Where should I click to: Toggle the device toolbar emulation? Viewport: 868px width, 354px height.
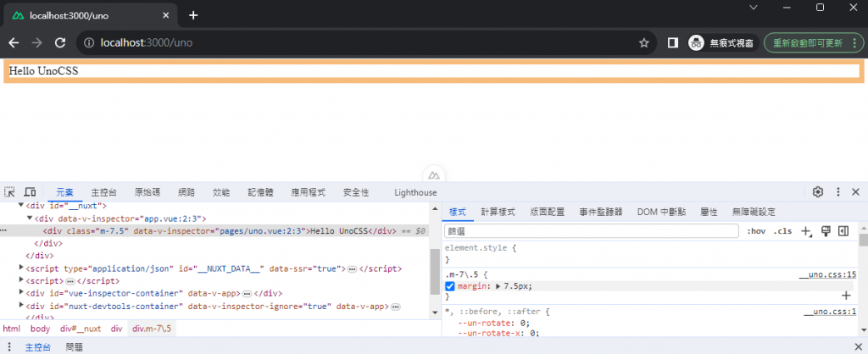pos(30,192)
